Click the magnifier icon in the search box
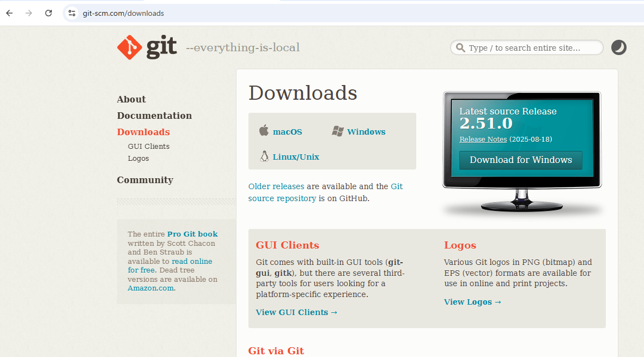Image resolution: width=644 pixels, height=357 pixels. 460,47
